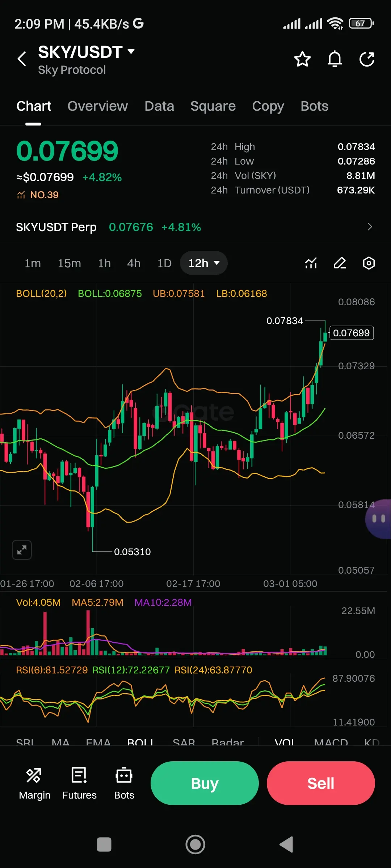The image size is (391, 868).
Task: Select the 1h timeframe
Action: tap(104, 263)
